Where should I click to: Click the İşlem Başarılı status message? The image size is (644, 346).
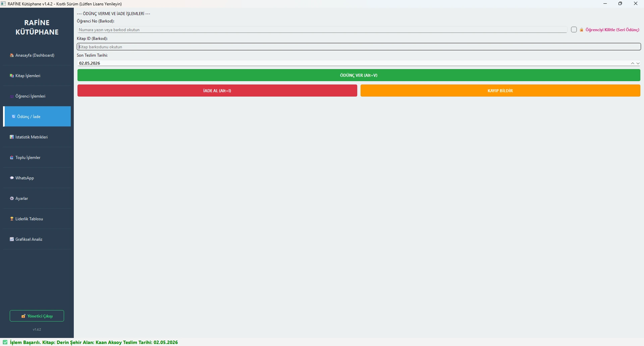tap(94, 342)
